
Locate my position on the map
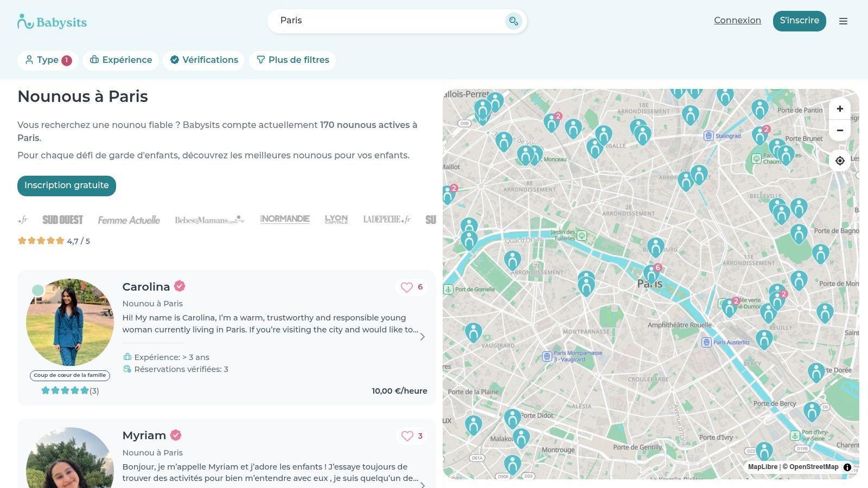[x=840, y=161]
